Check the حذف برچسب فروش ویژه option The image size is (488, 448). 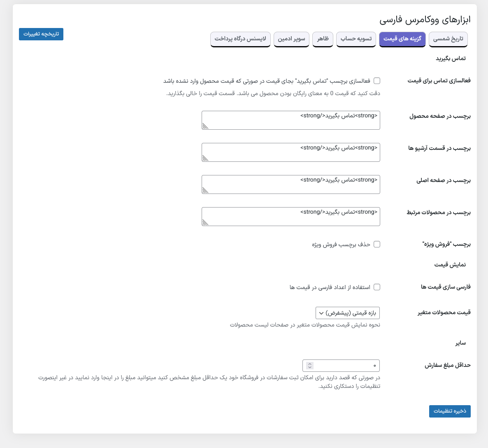click(x=377, y=244)
